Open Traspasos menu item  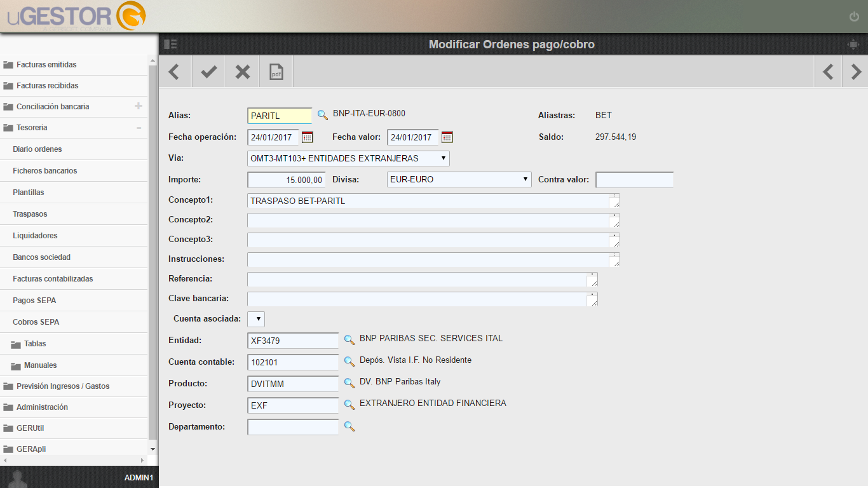[x=74, y=214]
